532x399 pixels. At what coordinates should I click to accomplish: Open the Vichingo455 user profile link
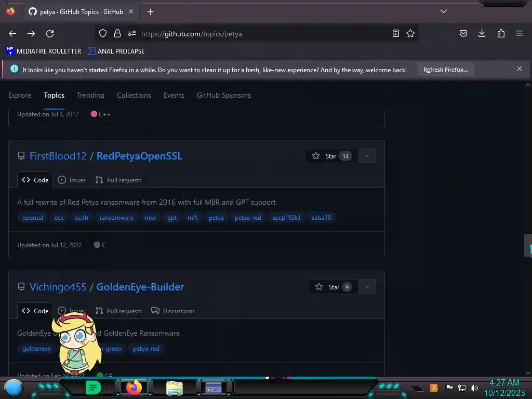click(x=58, y=287)
